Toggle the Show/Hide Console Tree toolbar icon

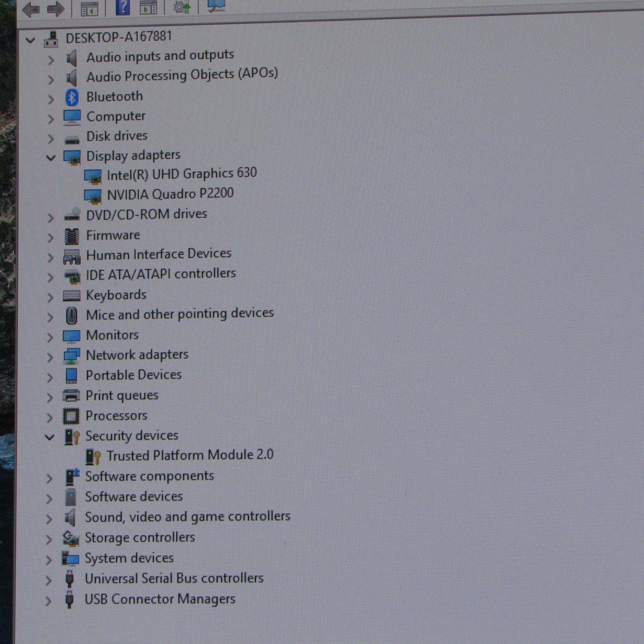90,9
